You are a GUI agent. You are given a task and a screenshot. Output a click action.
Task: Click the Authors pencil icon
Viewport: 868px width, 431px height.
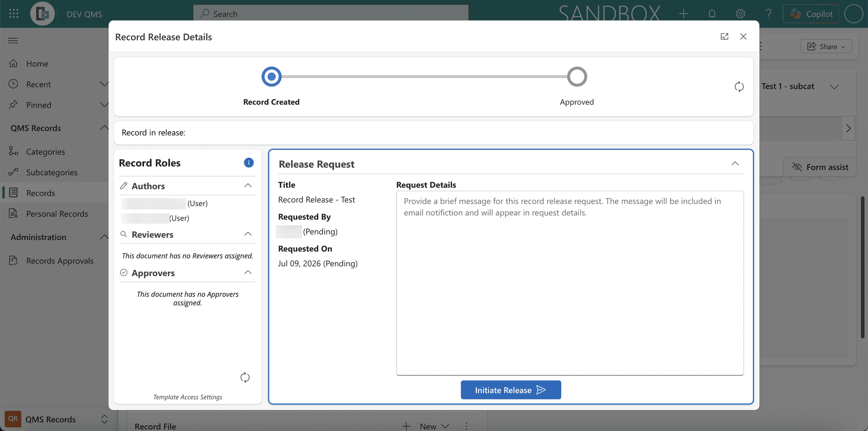tap(124, 185)
